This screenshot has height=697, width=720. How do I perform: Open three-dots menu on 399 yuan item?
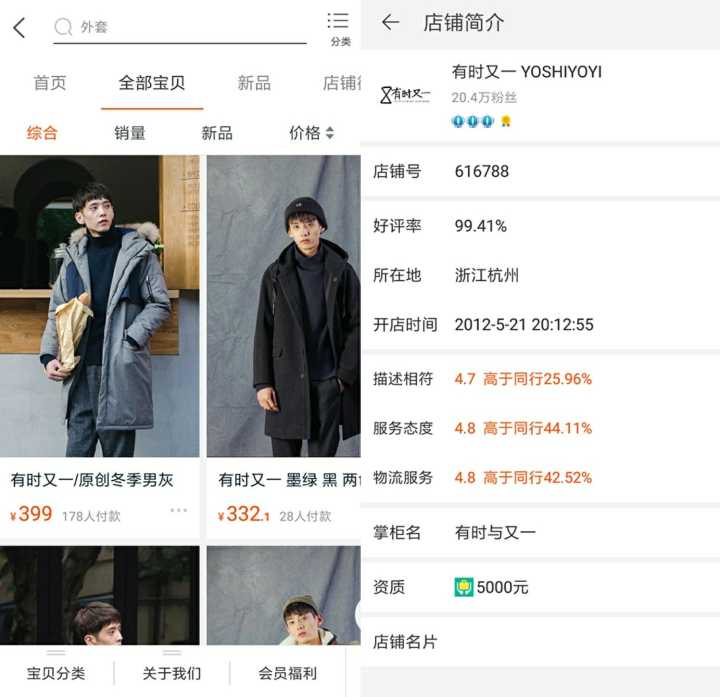[179, 510]
